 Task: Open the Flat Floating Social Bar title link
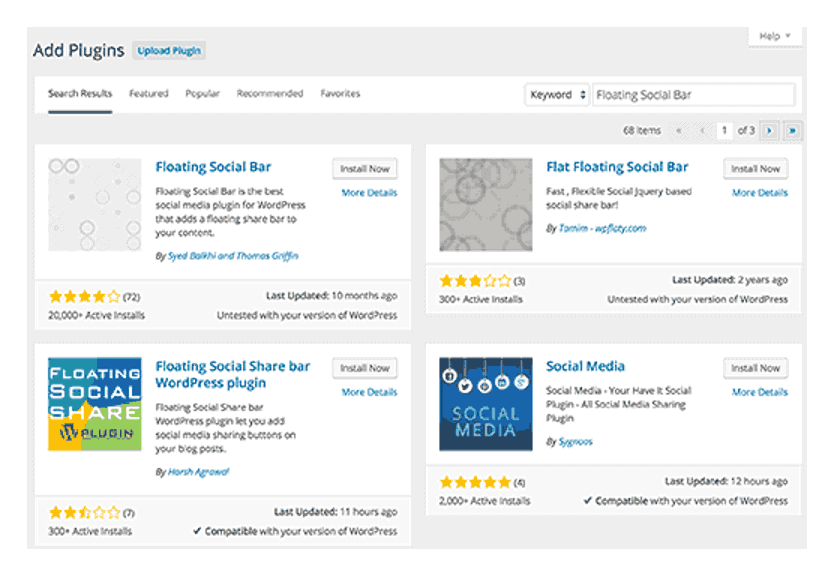point(617,167)
